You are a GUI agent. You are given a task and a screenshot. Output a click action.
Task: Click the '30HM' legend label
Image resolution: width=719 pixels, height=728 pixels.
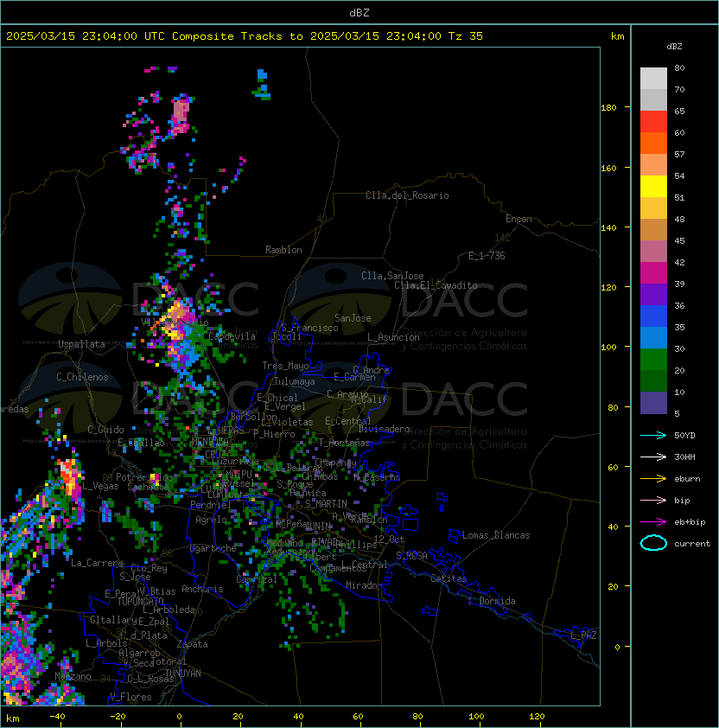coord(684,457)
